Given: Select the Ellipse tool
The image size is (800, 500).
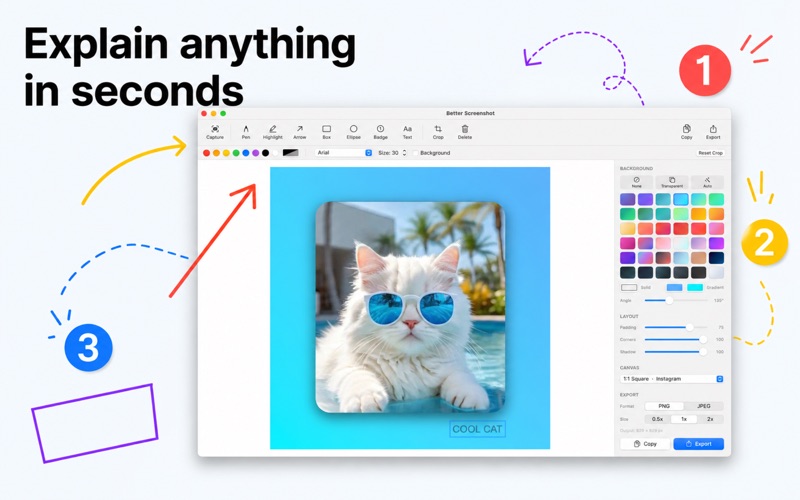Looking at the screenshot, I should click(354, 132).
